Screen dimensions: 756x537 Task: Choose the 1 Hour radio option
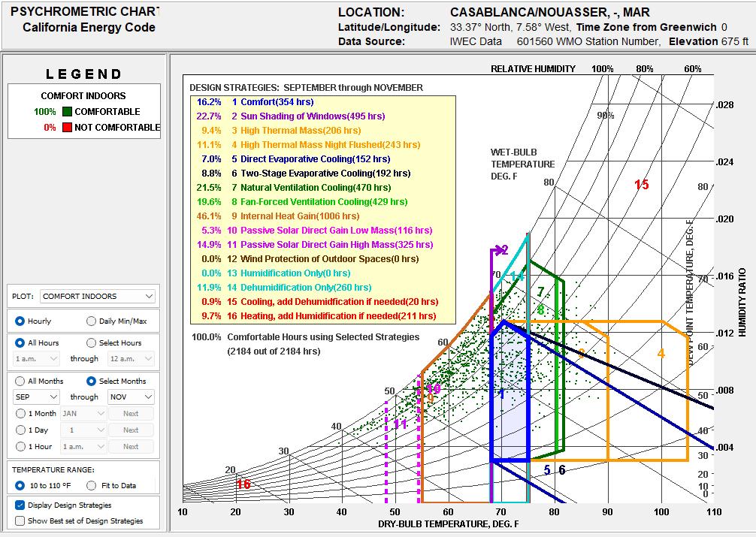coord(20,446)
